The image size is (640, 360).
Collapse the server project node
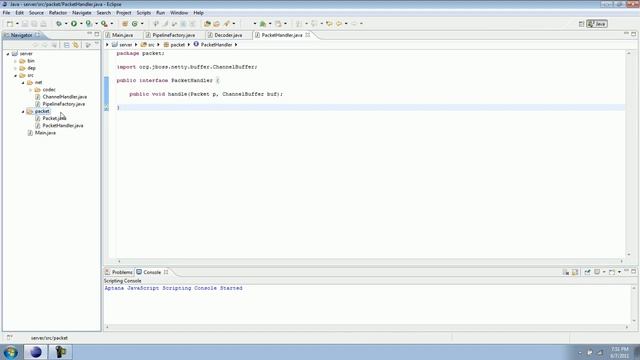pos(8,54)
